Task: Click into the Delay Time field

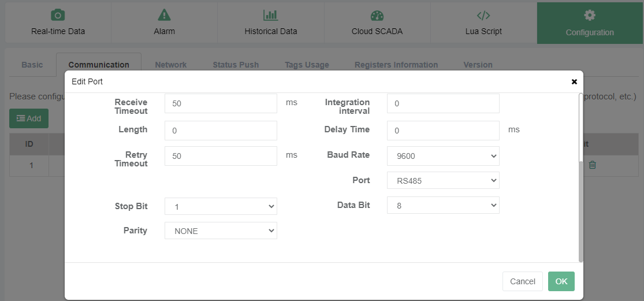Action: (x=443, y=131)
